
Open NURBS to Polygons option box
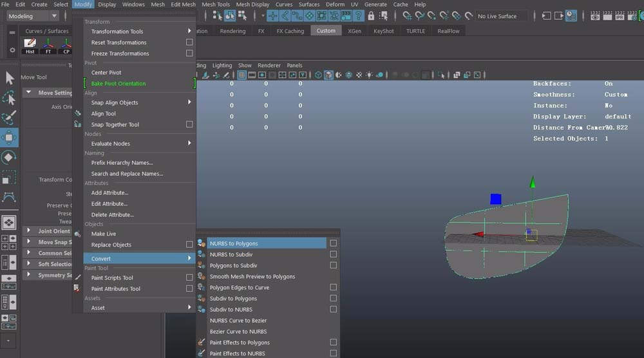coord(333,243)
